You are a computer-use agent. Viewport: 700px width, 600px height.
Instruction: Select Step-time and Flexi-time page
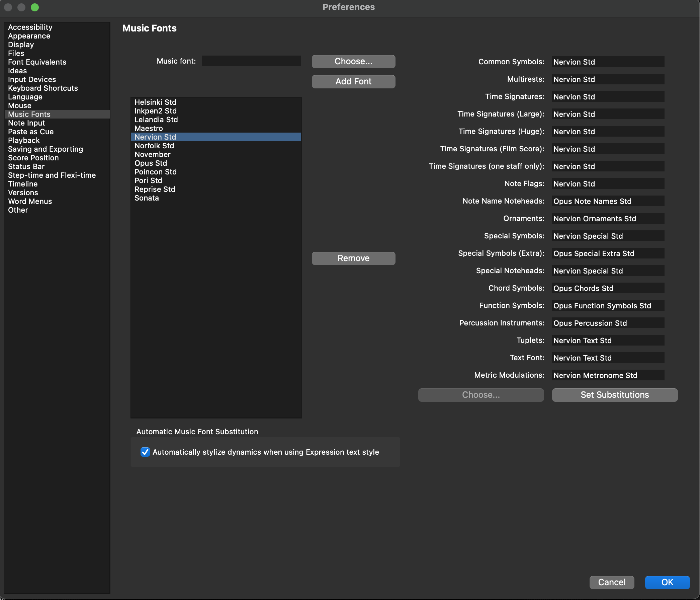click(57, 175)
